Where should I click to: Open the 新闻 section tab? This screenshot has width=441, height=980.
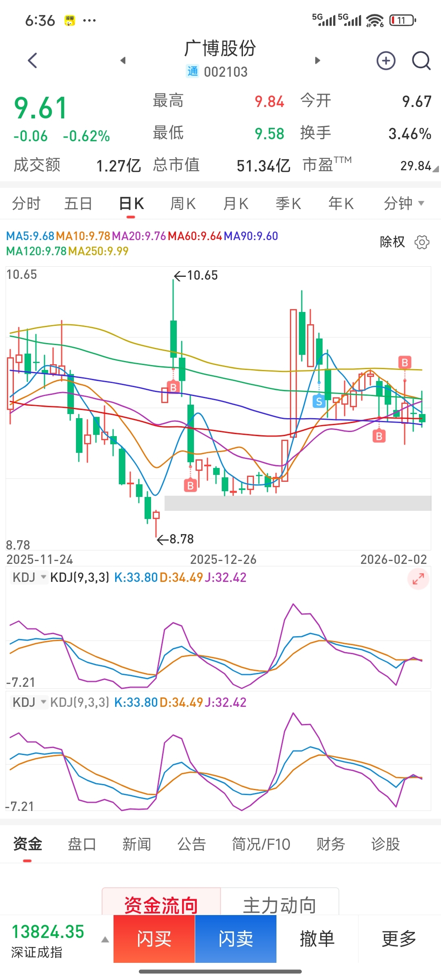coord(137,844)
